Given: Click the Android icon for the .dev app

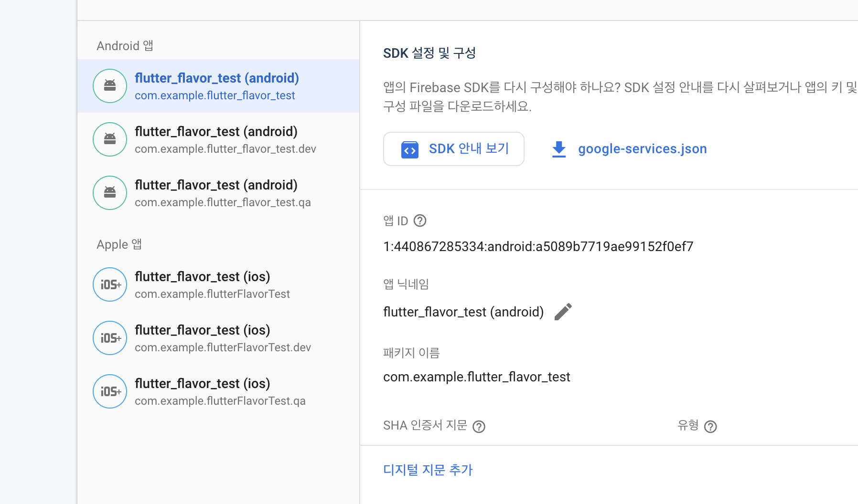Looking at the screenshot, I should click(110, 139).
